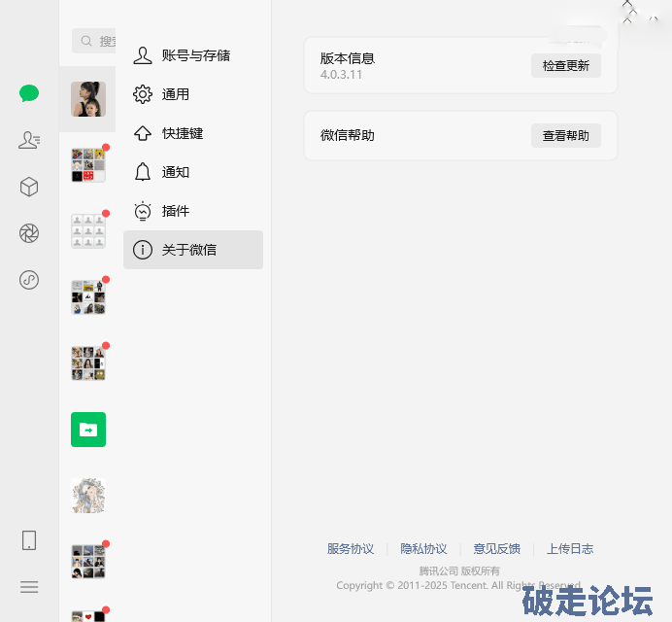Click the 查看帮助 button
Screen dimensions: 672x622
coord(565,135)
